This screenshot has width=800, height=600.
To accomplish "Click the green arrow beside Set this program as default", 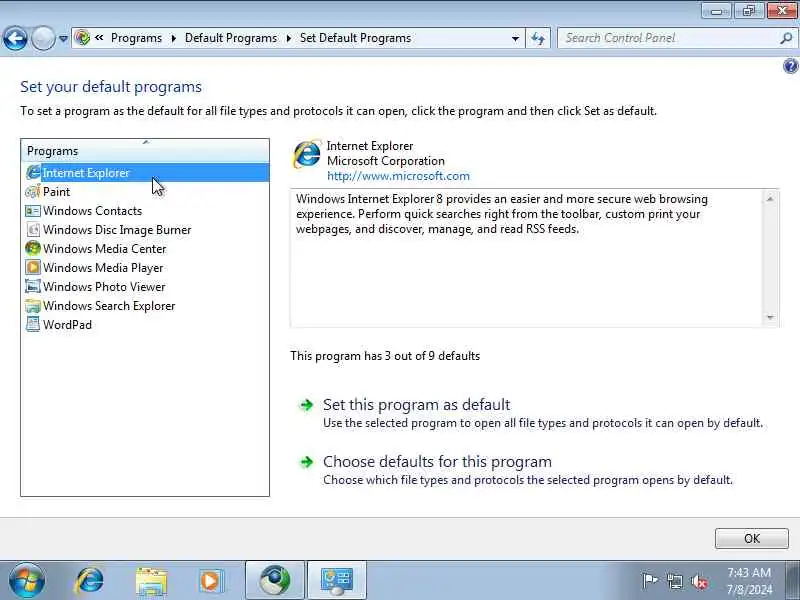I will tap(306, 405).
